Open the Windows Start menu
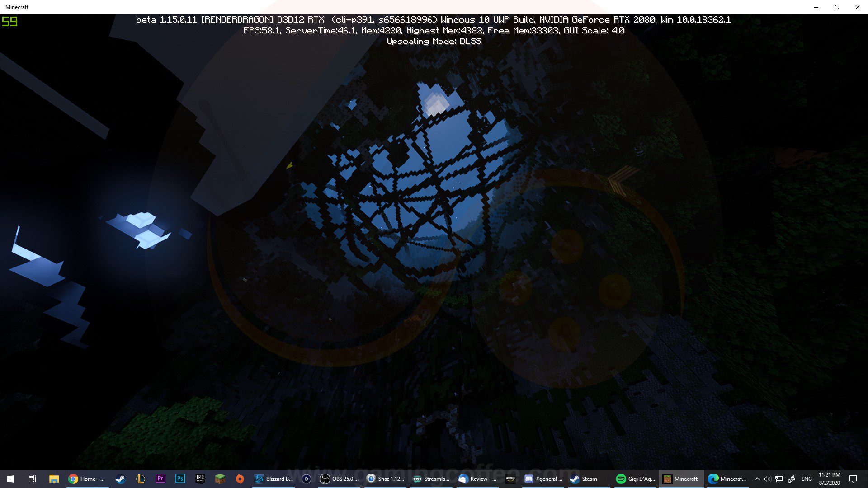 (x=11, y=479)
